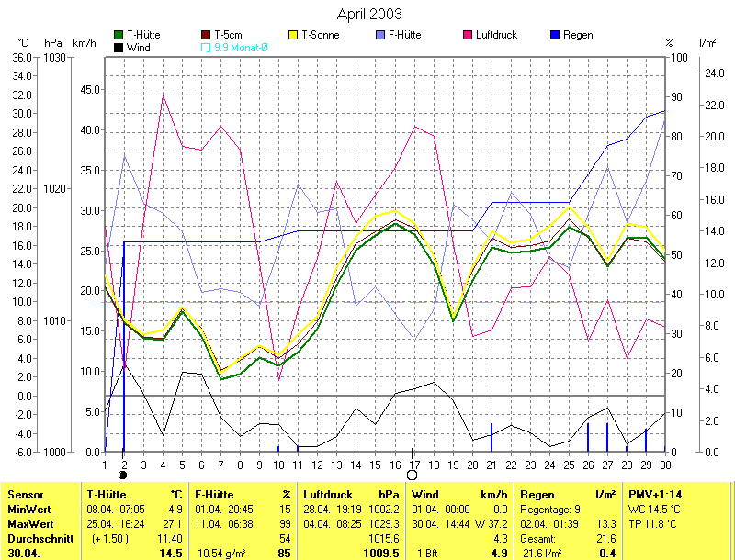
Task: Click the green T-Hütte legend swatch
Action: pos(119,35)
